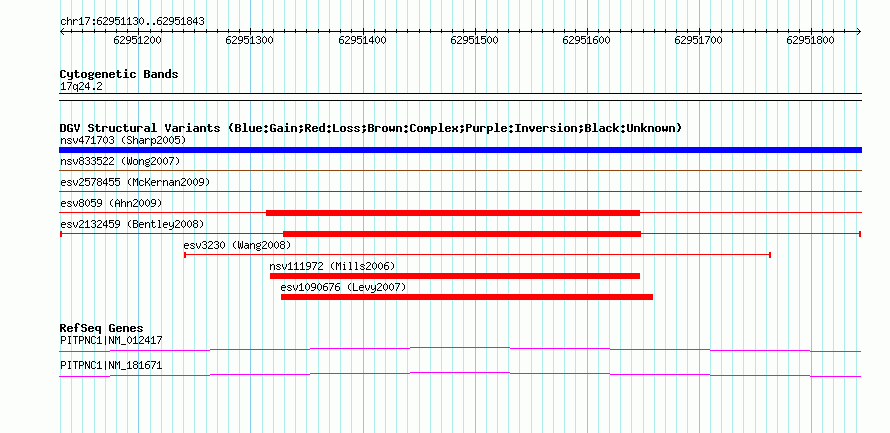The height and width of the screenshot is (433, 890).
Task: Open the esv2132459 (Bentley2008) variant label
Action: pyautogui.click(x=132, y=224)
